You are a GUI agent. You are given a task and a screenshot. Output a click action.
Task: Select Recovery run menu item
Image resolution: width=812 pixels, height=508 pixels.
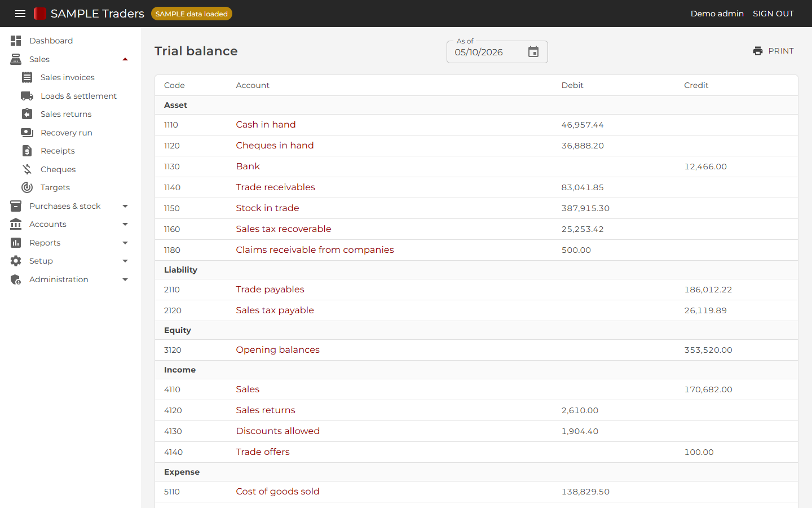point(67,133)
